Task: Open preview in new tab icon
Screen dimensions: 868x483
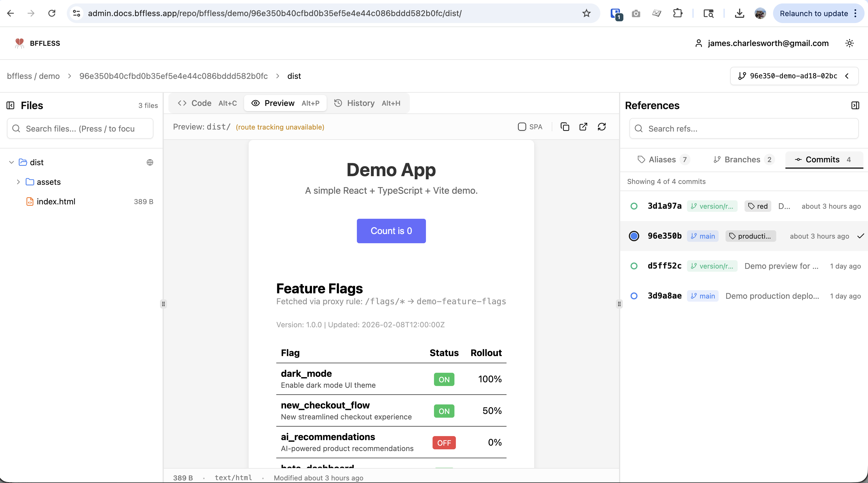Action: pyautogui.click(x=583, y=127)
